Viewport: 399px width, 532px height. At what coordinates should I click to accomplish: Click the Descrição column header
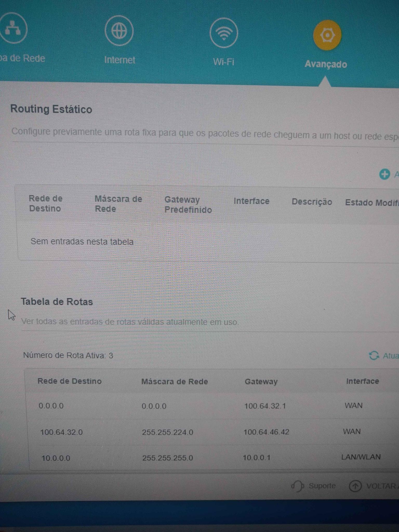click(312, 202)
